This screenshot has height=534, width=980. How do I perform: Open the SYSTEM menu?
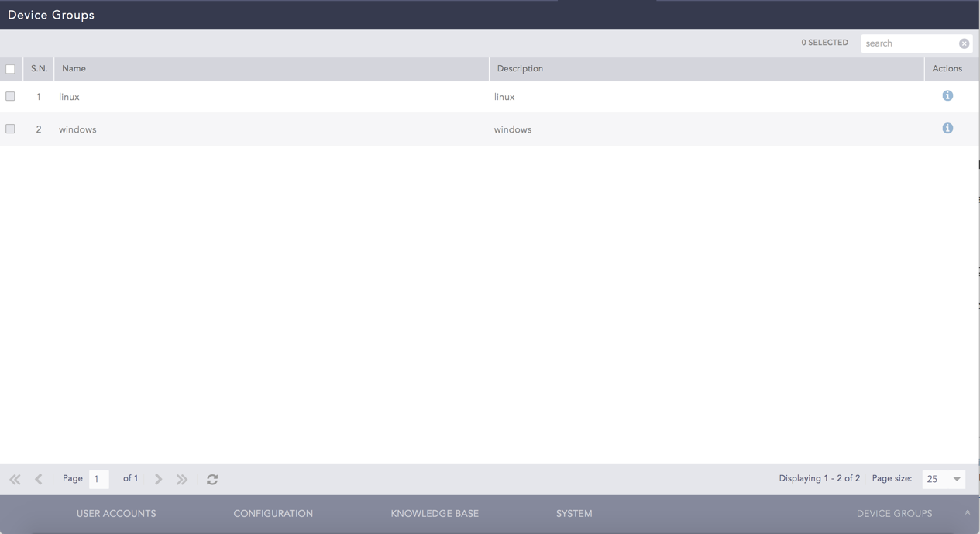click(x=573, y=513)
